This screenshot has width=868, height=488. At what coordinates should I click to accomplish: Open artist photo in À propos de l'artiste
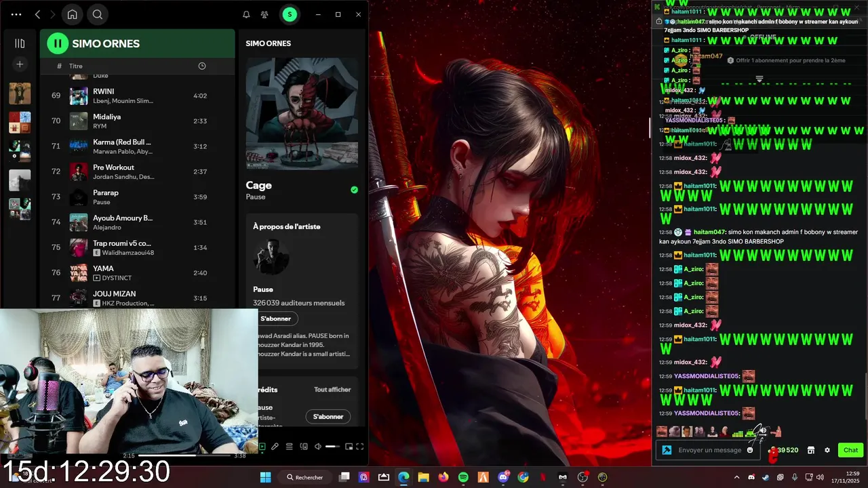(271, 256)
